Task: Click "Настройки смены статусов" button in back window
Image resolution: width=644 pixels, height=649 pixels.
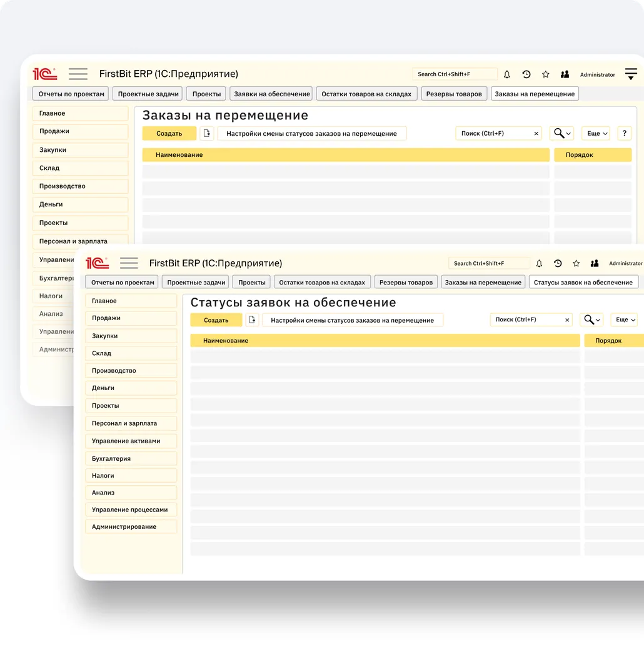Action: (311, 133)
